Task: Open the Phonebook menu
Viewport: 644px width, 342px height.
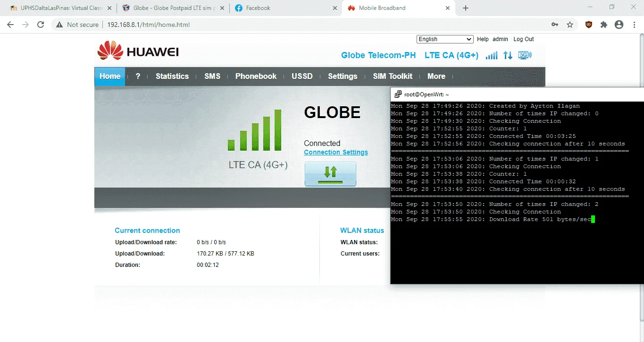Action: pyautogui.click(x=256, y=76)
